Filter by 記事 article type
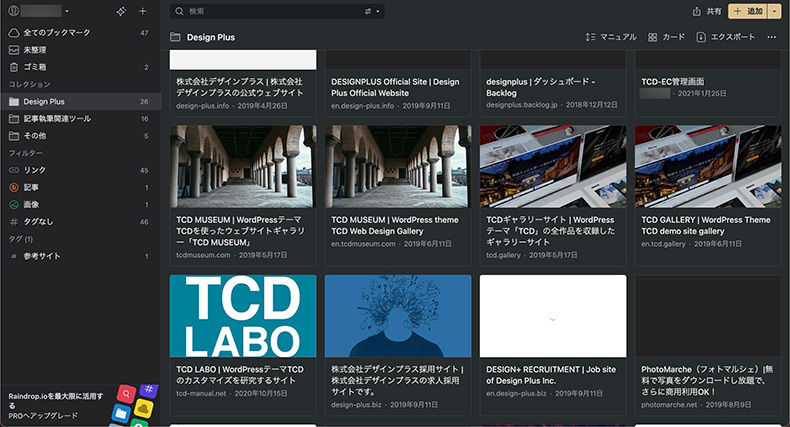 (x=81, y=187)
